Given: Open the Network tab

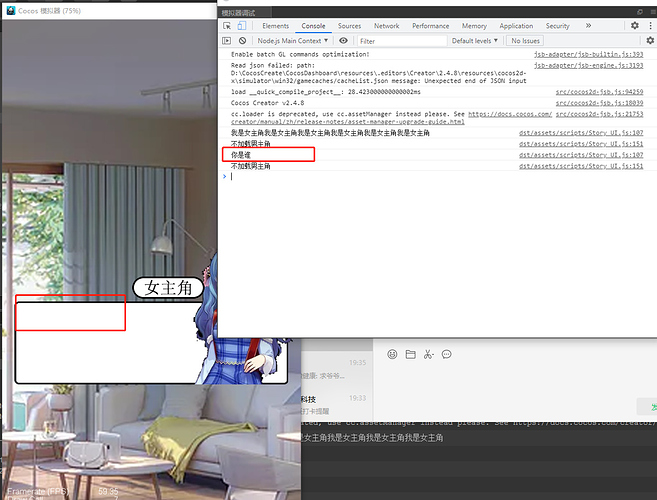Looking at the screenshot, I should point(386,26).
